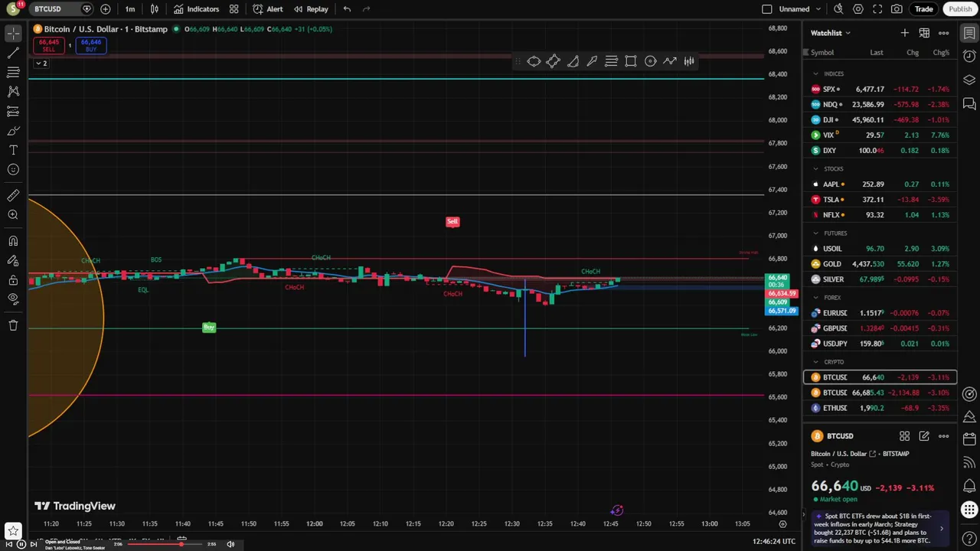Open the emoji and icons tool
Screen dimensions: 980x551
click(x=13, y=170)
